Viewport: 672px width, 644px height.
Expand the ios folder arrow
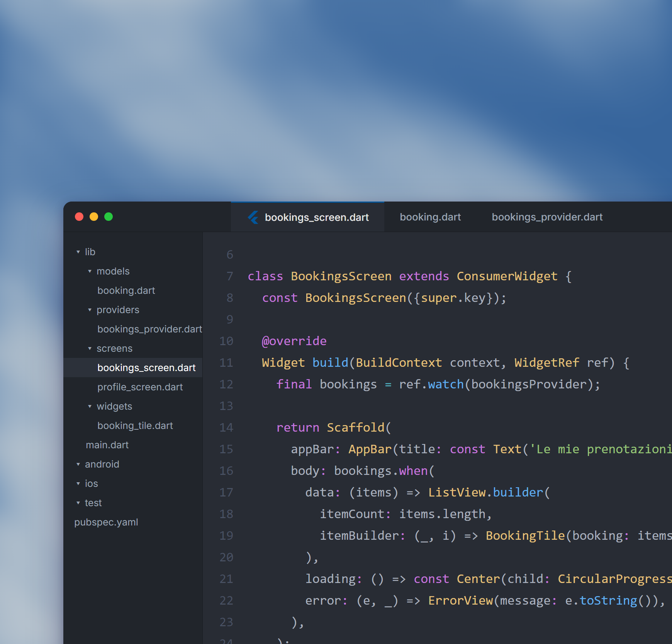point(78,484)
